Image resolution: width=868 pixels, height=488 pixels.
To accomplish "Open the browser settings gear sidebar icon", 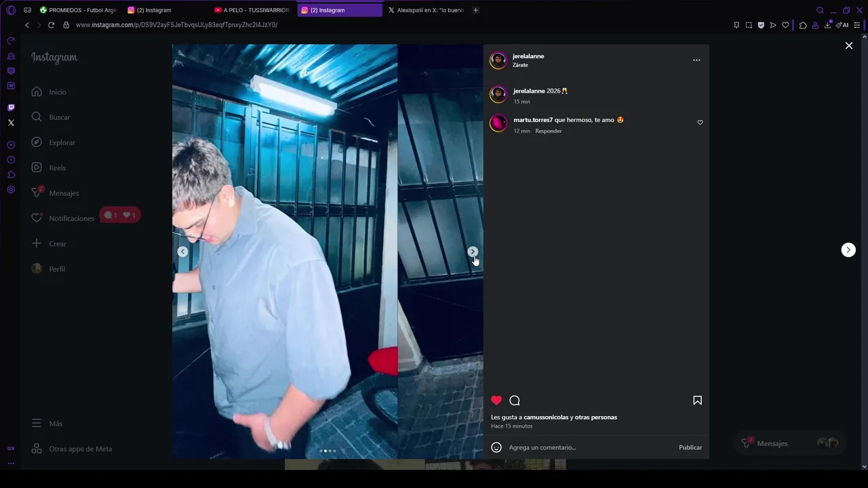I will [11, 190].
